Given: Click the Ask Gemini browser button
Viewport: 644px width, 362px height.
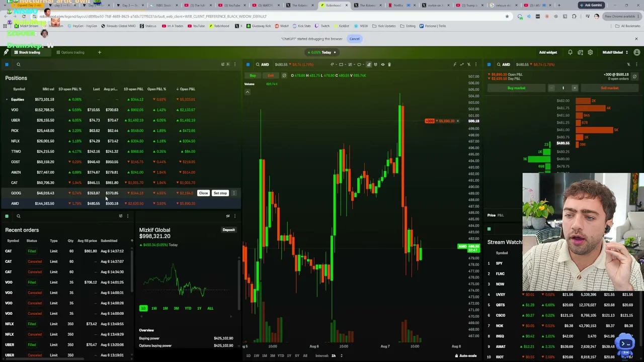Looking at the screenshot, I should (591, 5).
